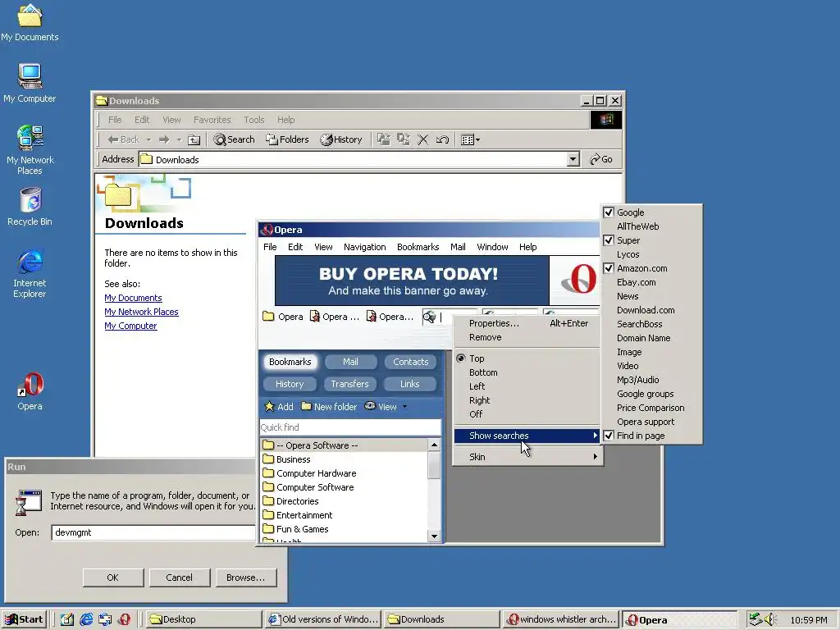The image size is (840, 630).
Task: Select Top toolbar placement radio option
Action: coord(527,358)
